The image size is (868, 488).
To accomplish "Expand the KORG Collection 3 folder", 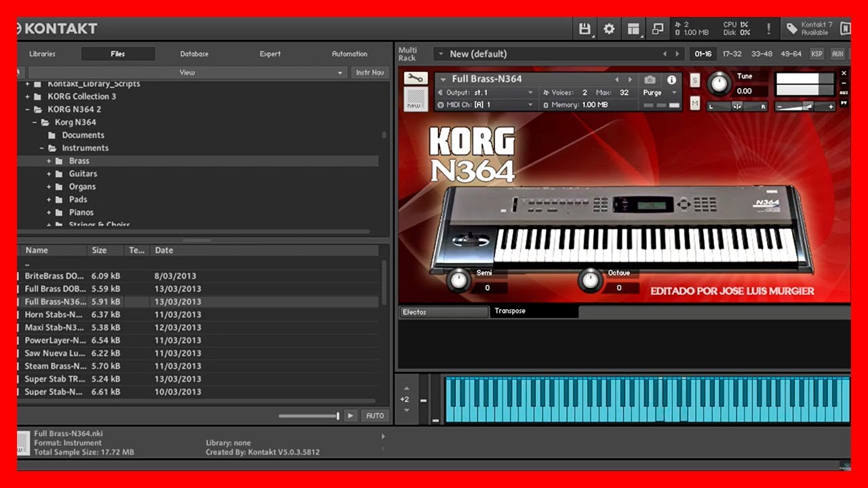I will pos(27,97).
